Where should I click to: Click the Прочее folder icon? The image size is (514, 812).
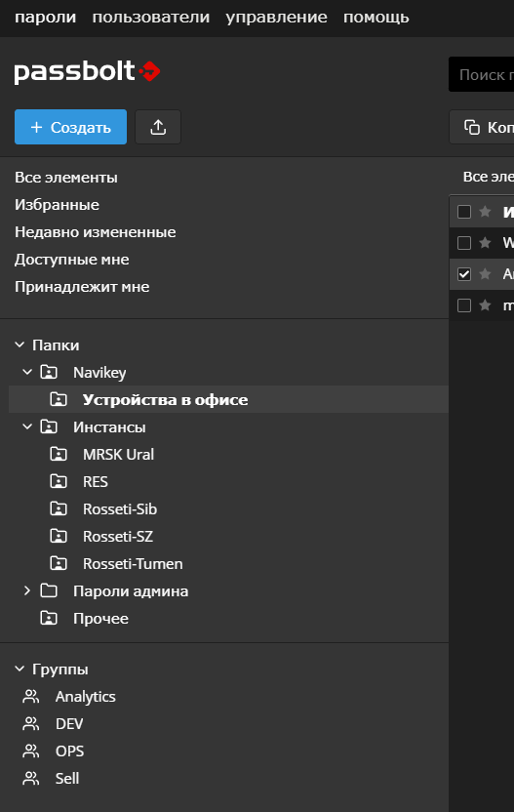coord(49,619)
